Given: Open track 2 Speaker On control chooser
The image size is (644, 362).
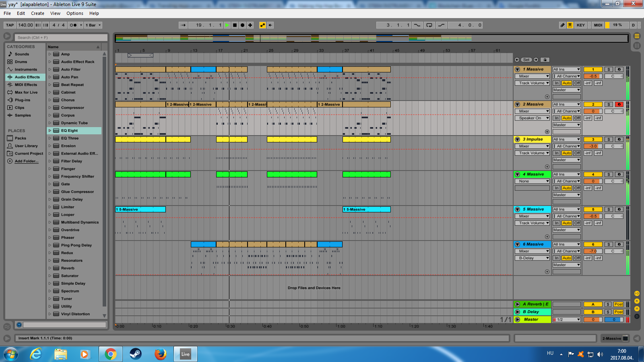Looking at the screenshot, I should pyautogui.click(x=532, y=118).
